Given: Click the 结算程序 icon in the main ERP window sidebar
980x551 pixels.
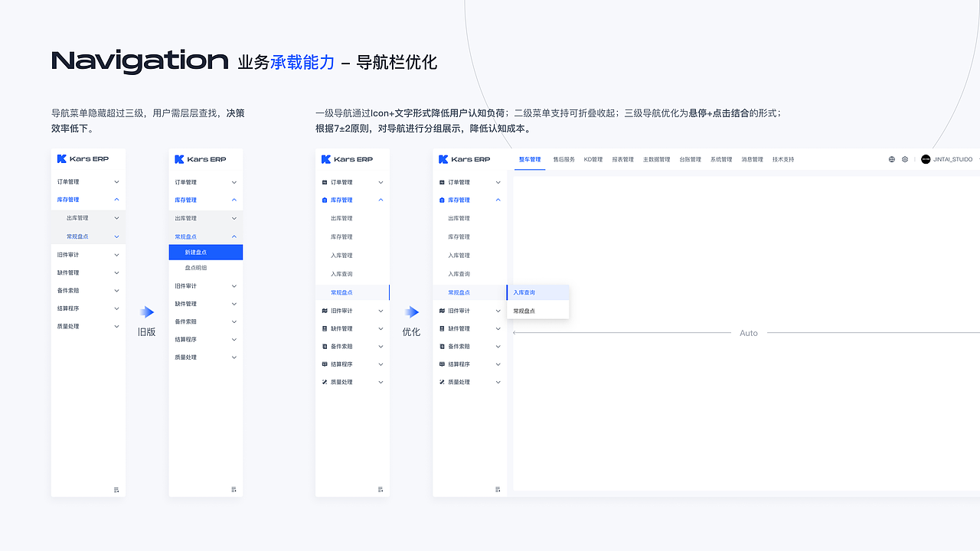Looking at the screenshot, I should 442,364.
